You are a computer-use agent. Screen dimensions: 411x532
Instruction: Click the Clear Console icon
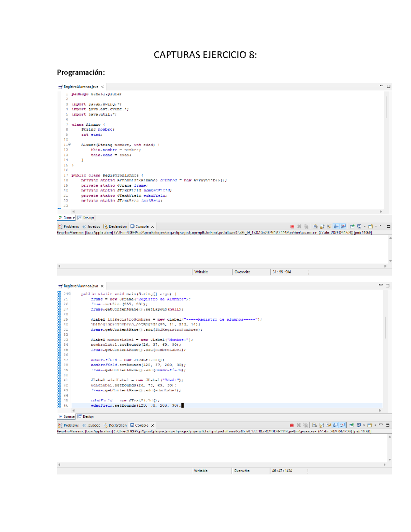315,226
